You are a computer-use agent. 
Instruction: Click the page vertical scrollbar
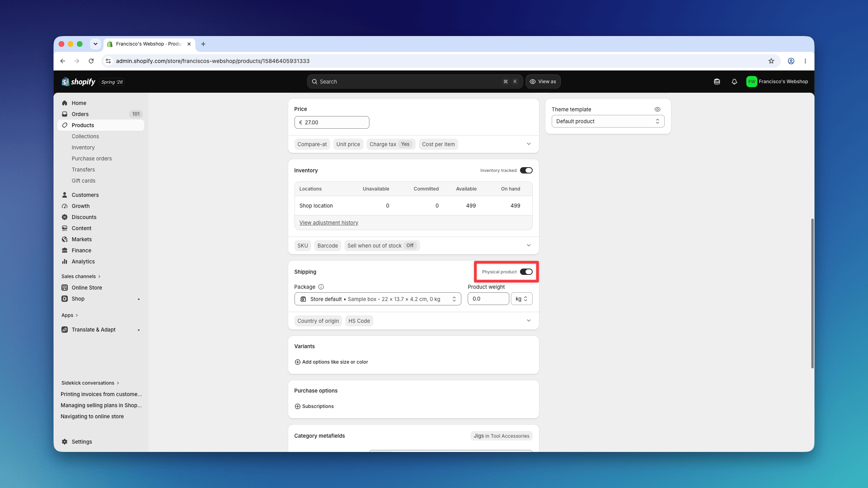812,293
